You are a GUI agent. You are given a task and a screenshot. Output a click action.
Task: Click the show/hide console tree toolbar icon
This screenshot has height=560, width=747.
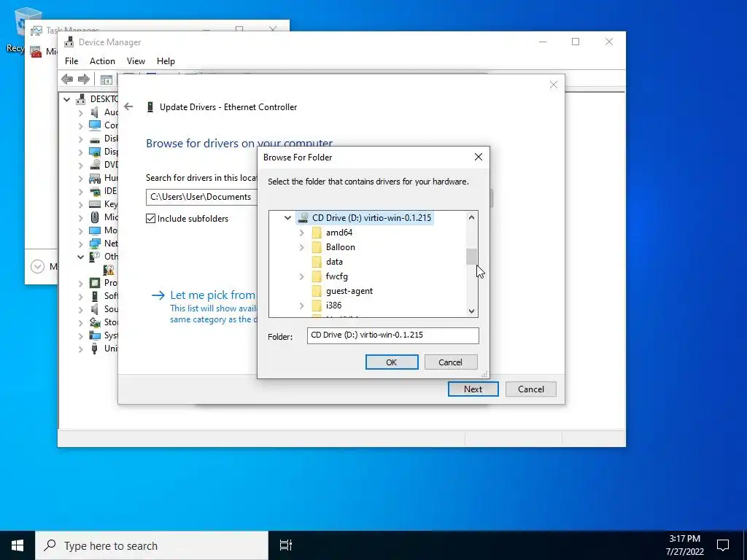tap(107, 79)
